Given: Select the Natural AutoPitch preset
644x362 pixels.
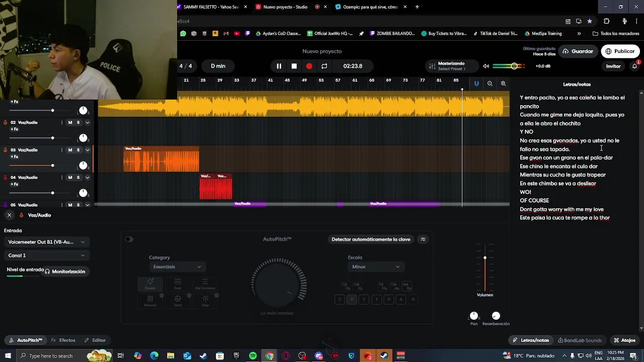Looking at the screenshot, I should coord(150,301).
